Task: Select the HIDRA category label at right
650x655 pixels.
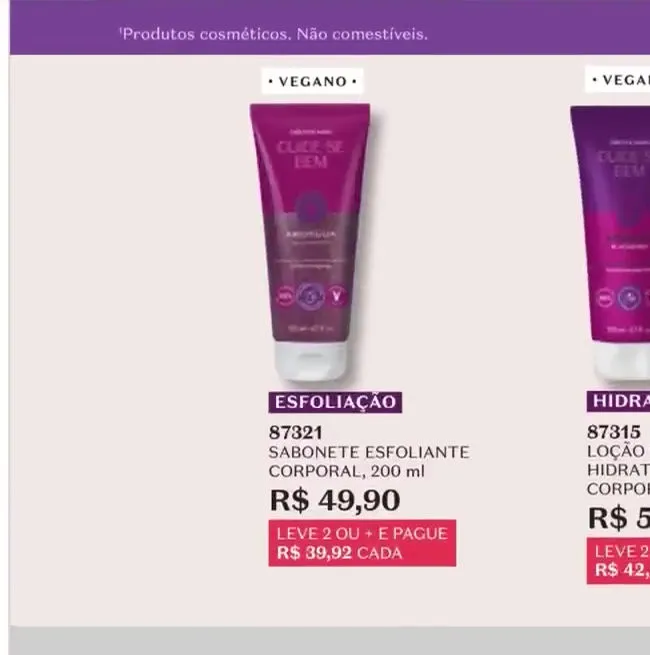Action: click(x=618, y=401)
